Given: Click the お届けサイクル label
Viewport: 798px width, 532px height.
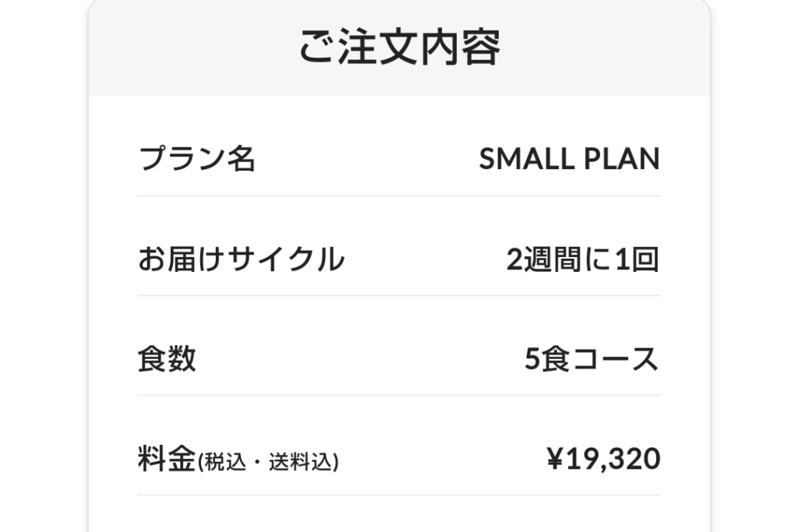Looking at the screenshot, I should [241, 259].
